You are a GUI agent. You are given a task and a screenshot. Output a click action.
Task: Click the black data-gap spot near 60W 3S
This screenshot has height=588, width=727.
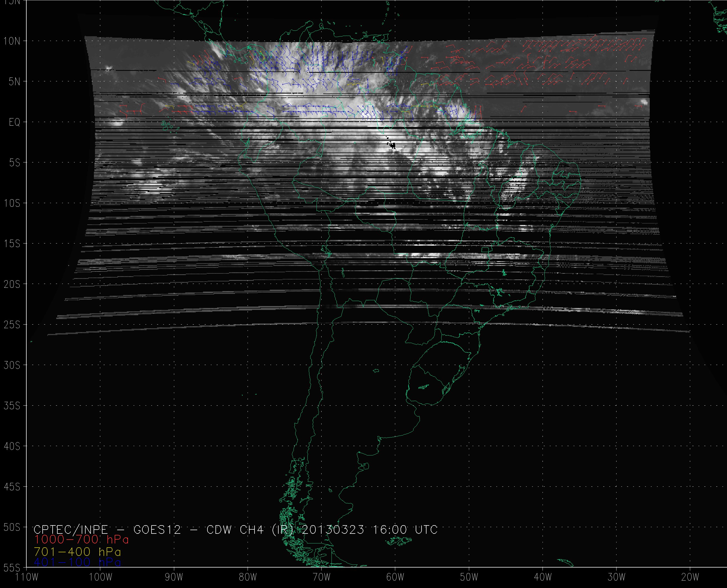pyautogui.click(x=393, y=146)
